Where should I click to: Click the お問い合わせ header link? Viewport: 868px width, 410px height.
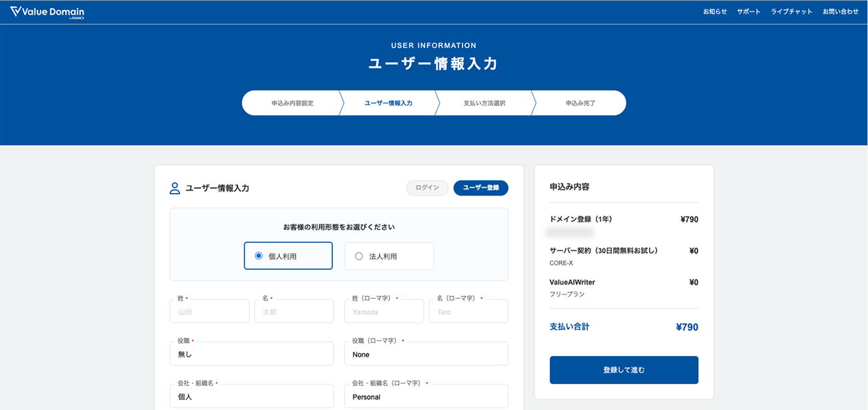(840, 12)
